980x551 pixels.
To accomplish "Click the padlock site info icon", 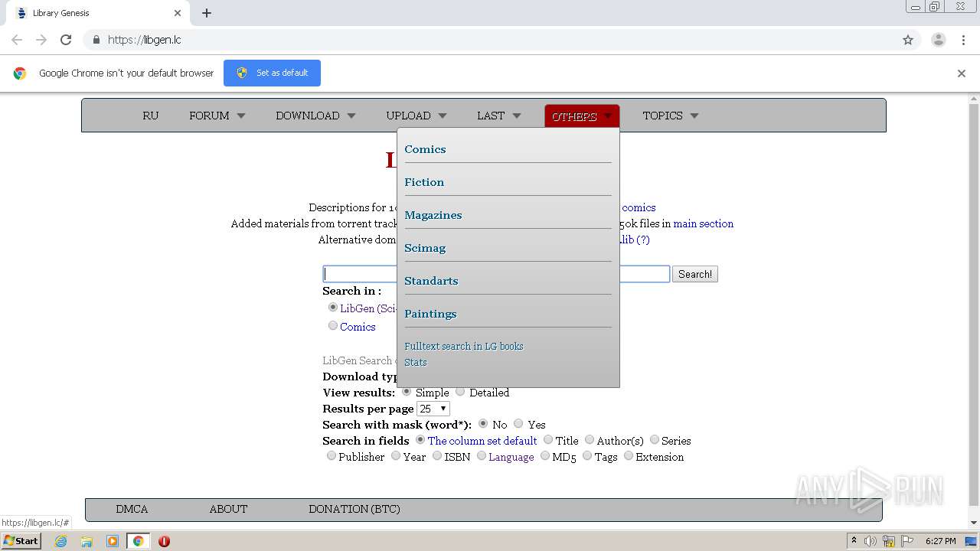I will (96, 40).
